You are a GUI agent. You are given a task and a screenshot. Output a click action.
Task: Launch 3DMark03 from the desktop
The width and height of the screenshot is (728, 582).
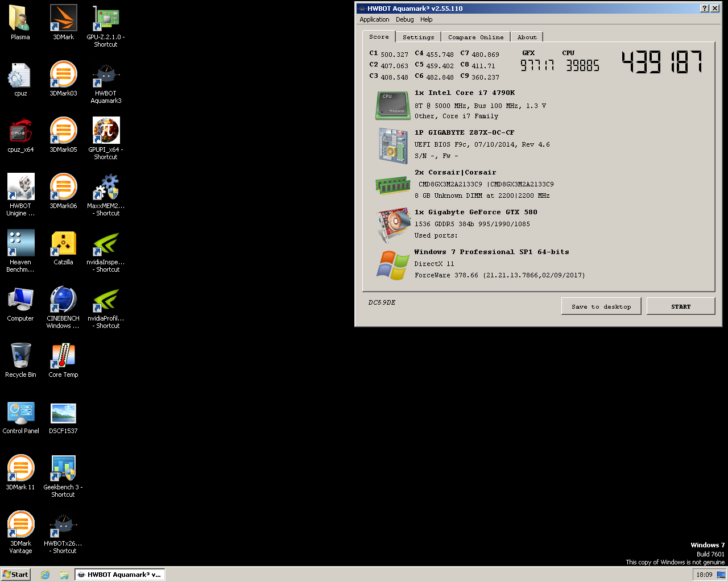63,79
